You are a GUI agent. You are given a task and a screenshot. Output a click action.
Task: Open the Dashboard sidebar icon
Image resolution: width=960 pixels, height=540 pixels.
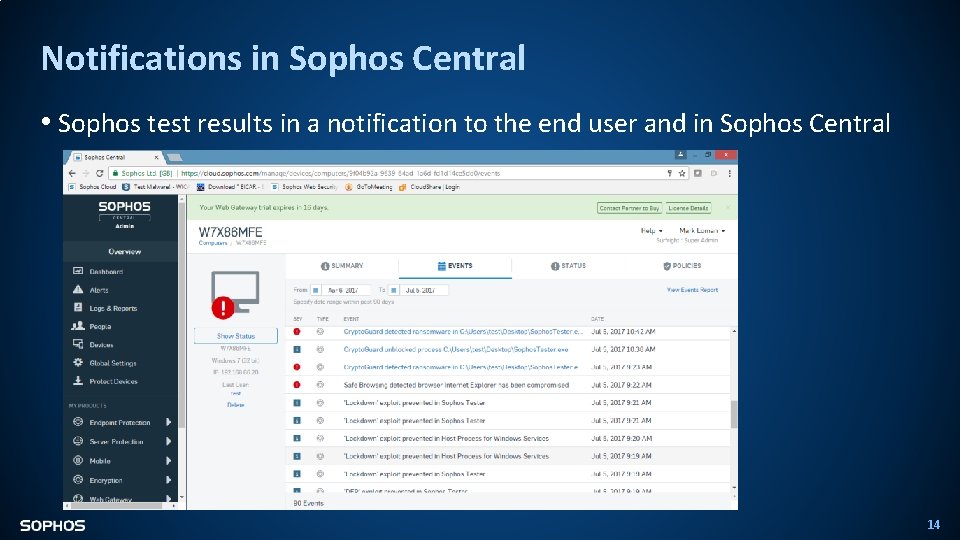pos(78,271)
